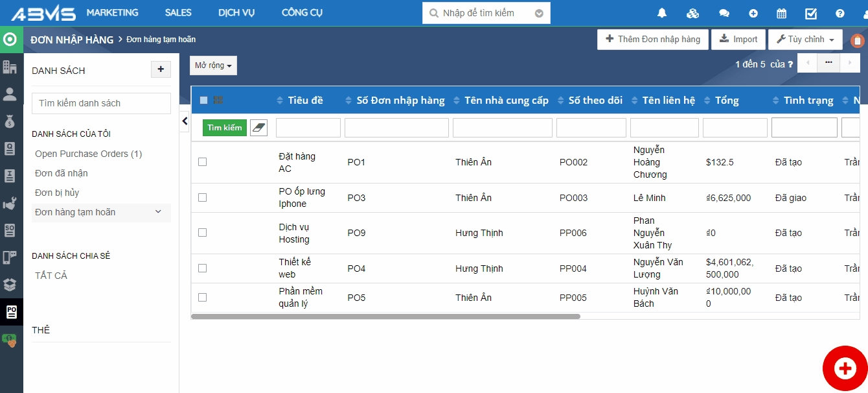Open the DỊCH VỤ menu
The image size is (868, 393).
236,13
